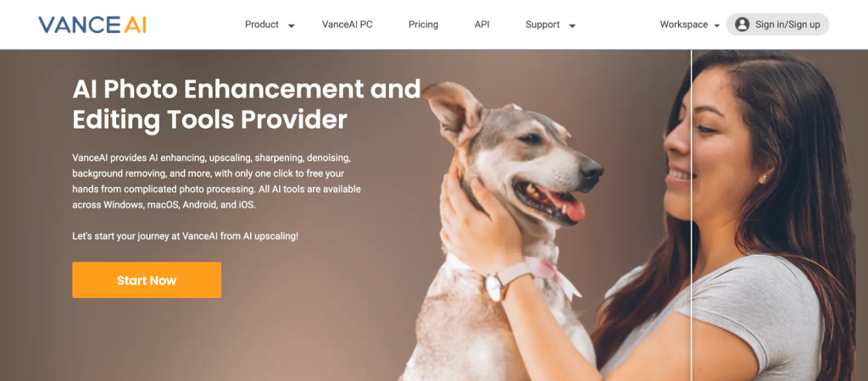Click the AI Photo Enhancement headline

pyautogui.click(x=247, y=104)
